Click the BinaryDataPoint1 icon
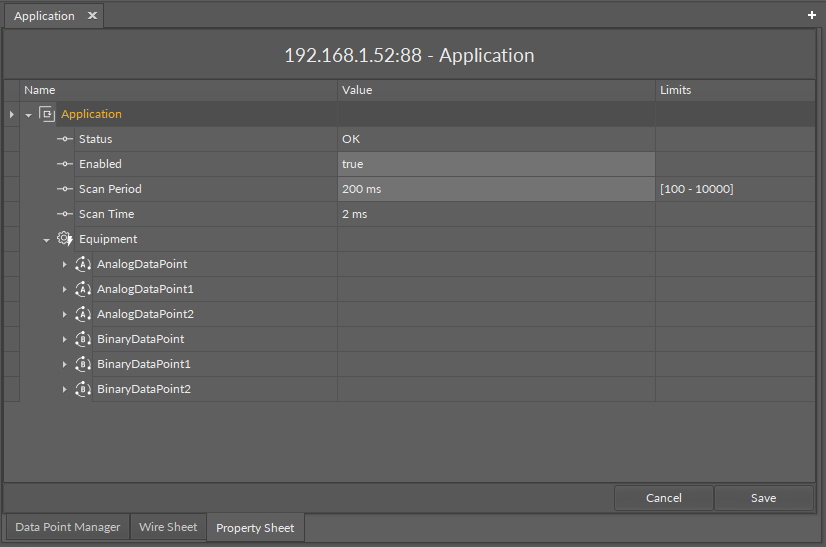 [x=83, y=364]
